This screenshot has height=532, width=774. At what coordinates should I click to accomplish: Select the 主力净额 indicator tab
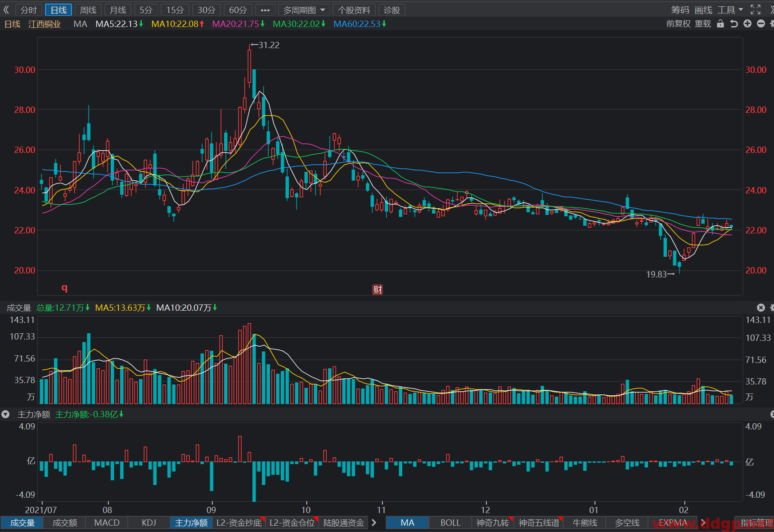[x=191, y=523]
